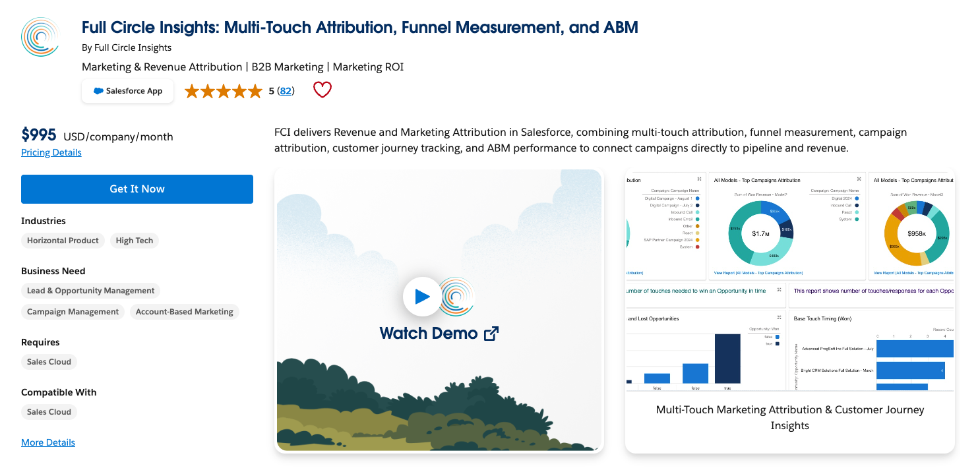This screenshot has width=980, height=472.
Task: Select the Horizontal Product industry tag
Action: [x=63, y=241]
